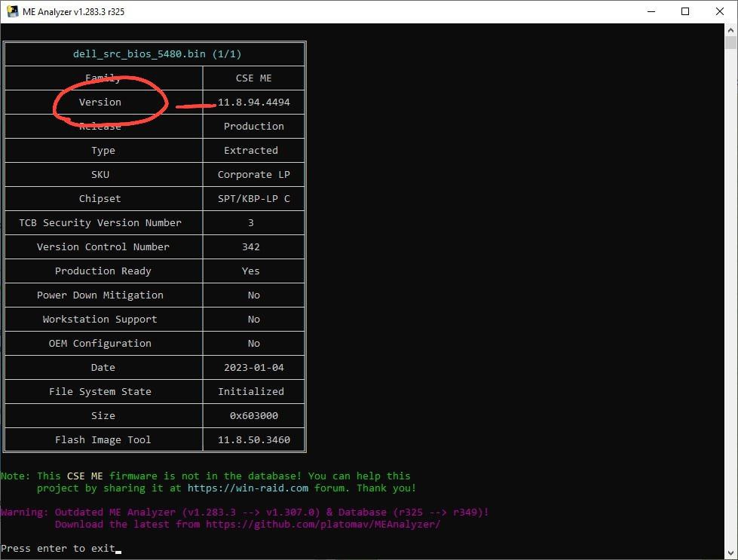Open the github.com/platomav/MEAnalyzer link
This screenshot has width=738, height=560.
point(323,525)
